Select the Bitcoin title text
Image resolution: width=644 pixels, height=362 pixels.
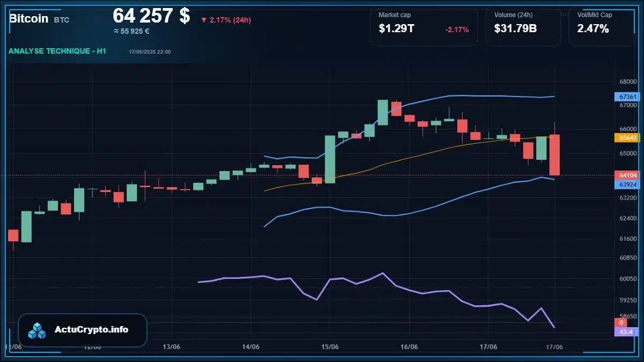click(29, 19)
